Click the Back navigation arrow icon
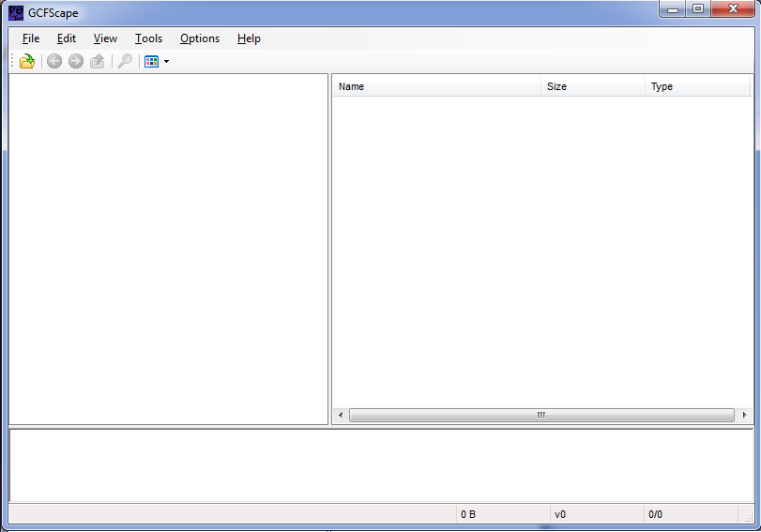Image resolution: width=761 pixels, height=532 pixels. pos(54,61)
